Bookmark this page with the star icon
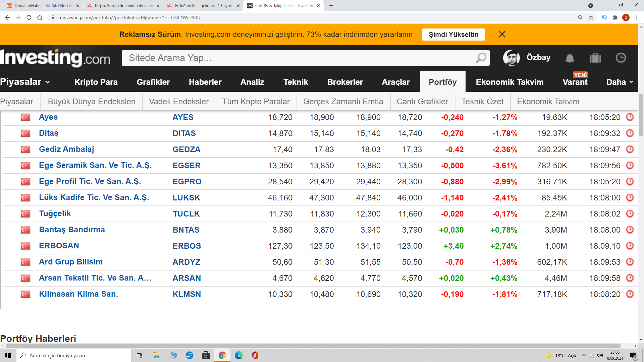644x362 pixels. click(591, 17)
